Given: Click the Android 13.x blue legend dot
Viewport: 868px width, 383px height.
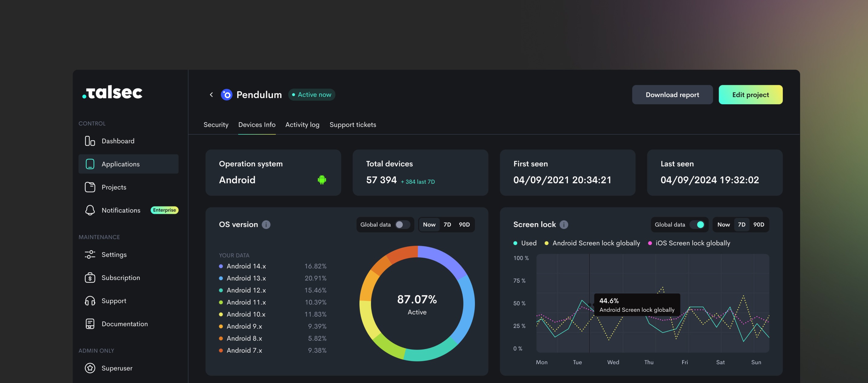Looking at the screenshot, I should (221, 278).
